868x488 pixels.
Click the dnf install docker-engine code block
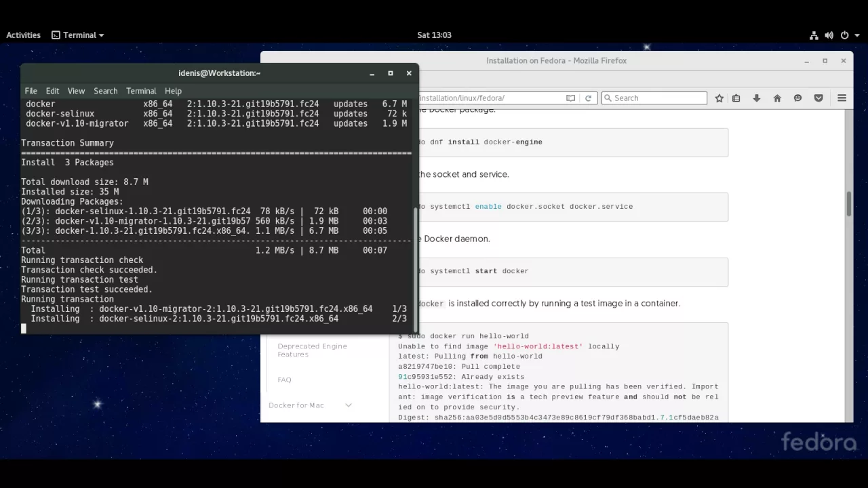coord(572,142)
